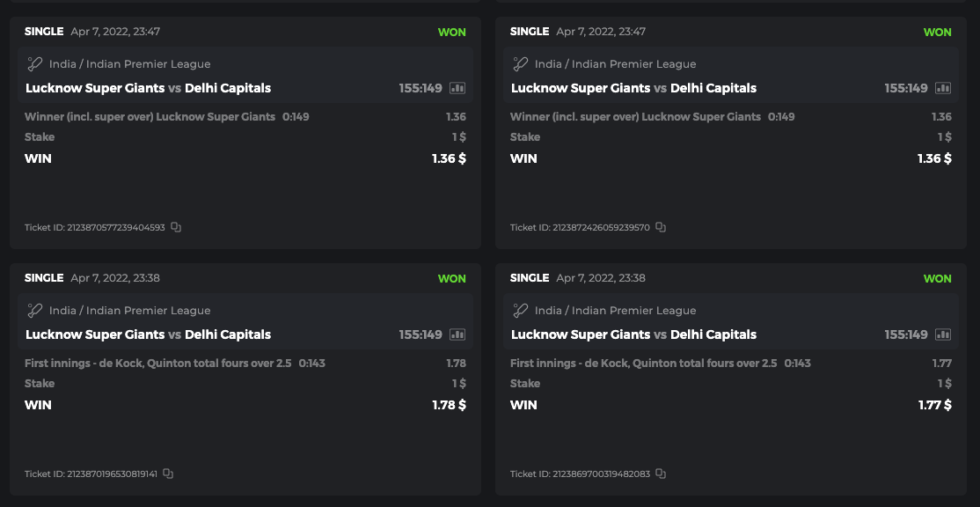The height and width of the screenshot is (507, 980).
Task: Click cricket sport icon on ticket 404593's card
Action: click(35, 64)
